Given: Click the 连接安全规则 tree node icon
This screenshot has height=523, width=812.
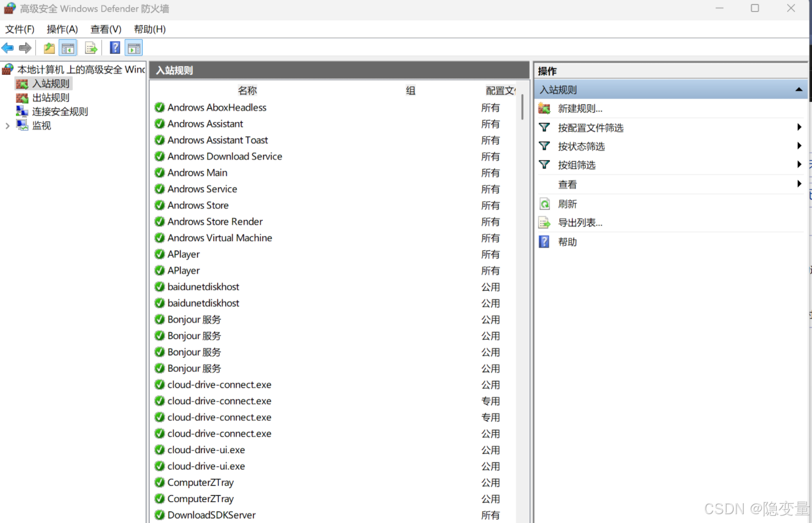Looking at the screenshot, I should pos(22,111).
